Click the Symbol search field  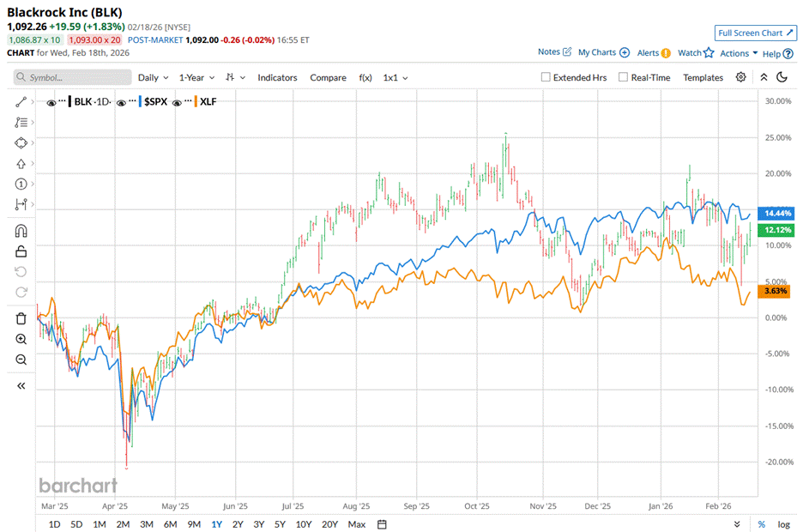(72, 77)
